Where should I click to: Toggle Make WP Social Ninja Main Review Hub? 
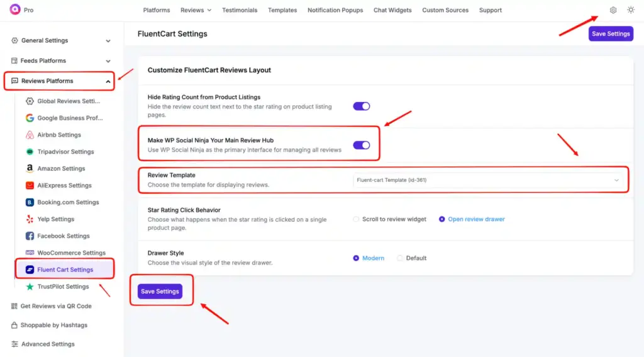[362, 145]
